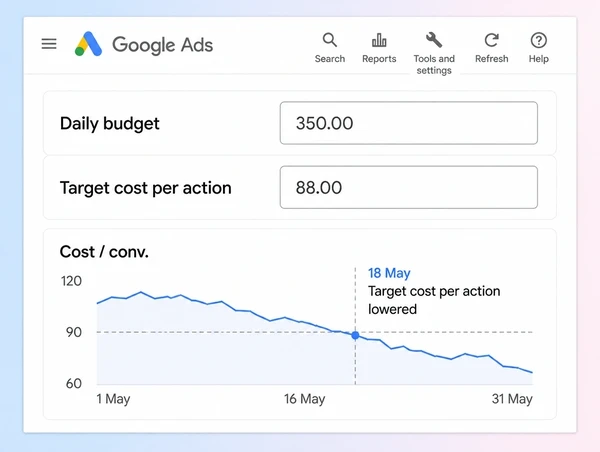Viewport: 600px width, 452px height.
Task: Click the Help label in header
Action: coord(538,59)
